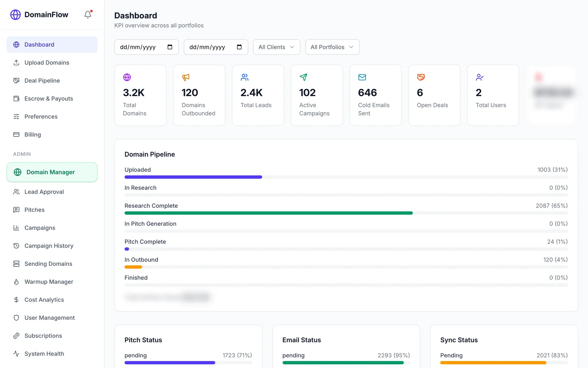Click the DomainFlow globe logo icon

[x=15, y=15]
